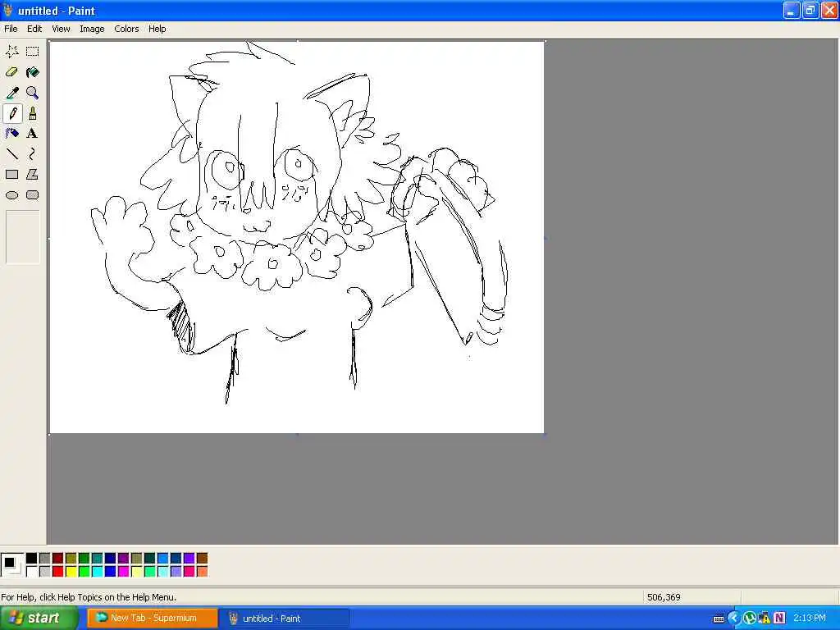Click the canvas bottom-right resize handle
This screenshot has height=630, width=840.
tap(545, 435)
